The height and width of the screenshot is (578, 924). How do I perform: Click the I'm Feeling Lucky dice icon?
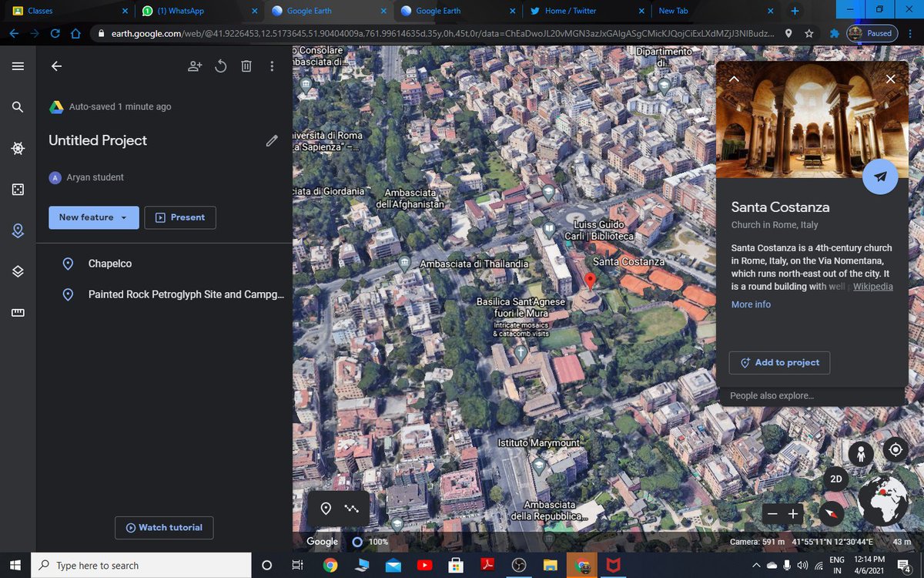click(x=18, y=190)
